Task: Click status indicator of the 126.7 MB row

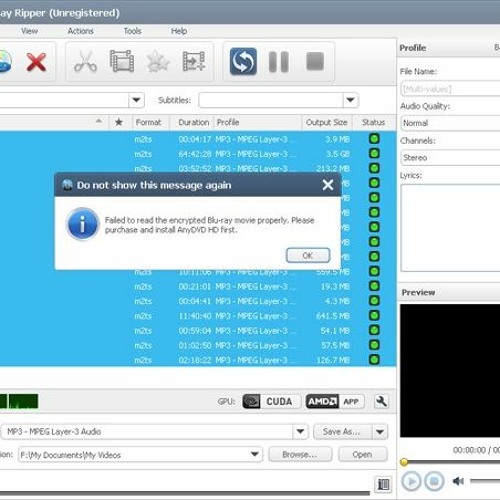Action: 374,359
